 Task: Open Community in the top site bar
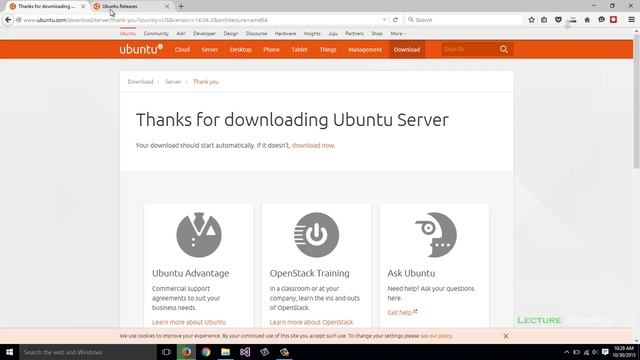156,33
